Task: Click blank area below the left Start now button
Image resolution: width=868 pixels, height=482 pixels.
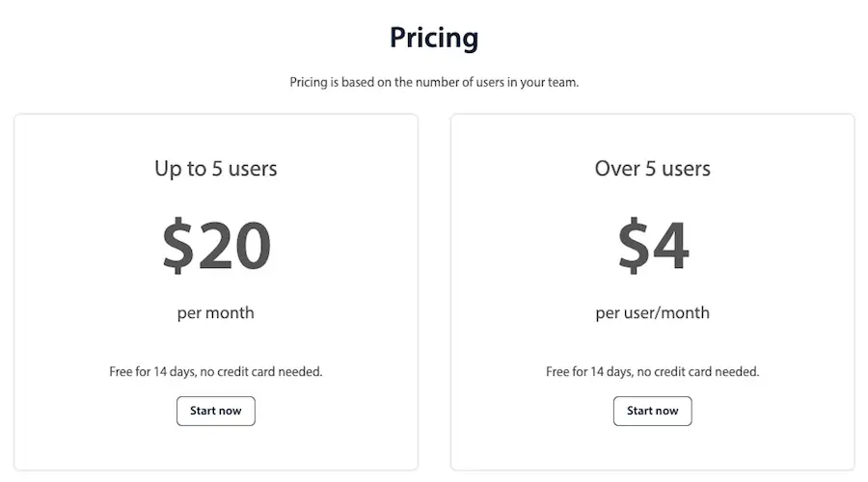Action: [x=216, y=447]
